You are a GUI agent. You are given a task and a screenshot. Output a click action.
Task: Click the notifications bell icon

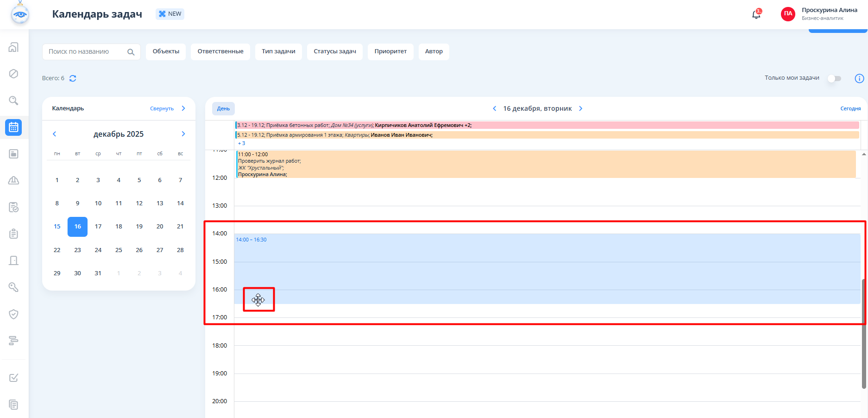756,14
